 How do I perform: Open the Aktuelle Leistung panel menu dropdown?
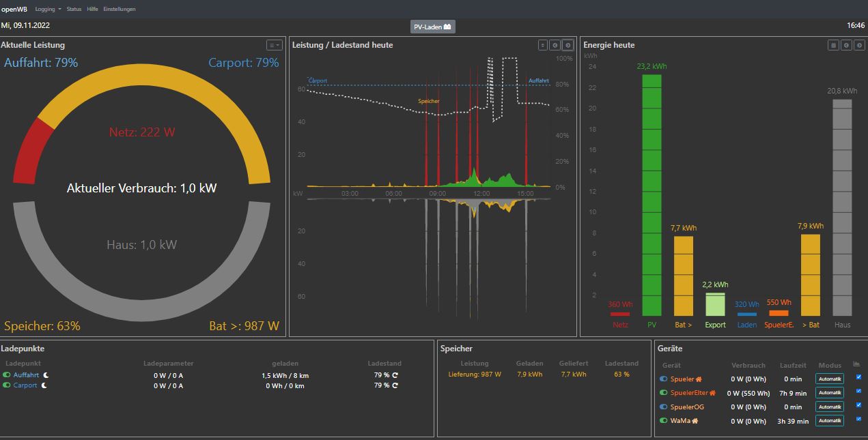tap(274, 45)
